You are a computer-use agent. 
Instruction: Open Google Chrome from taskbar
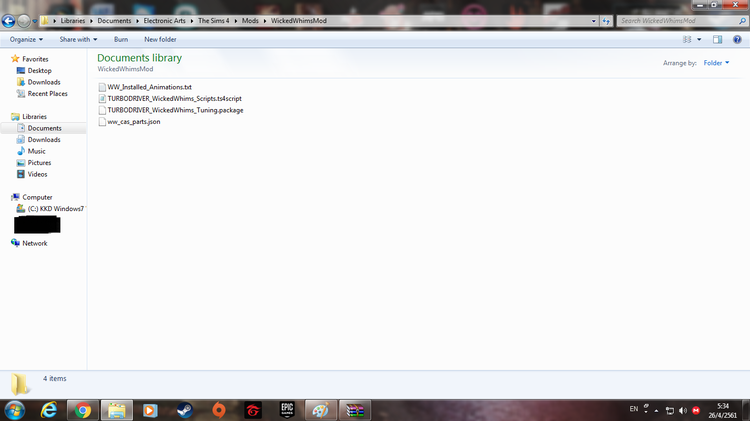tap(83, 410)
